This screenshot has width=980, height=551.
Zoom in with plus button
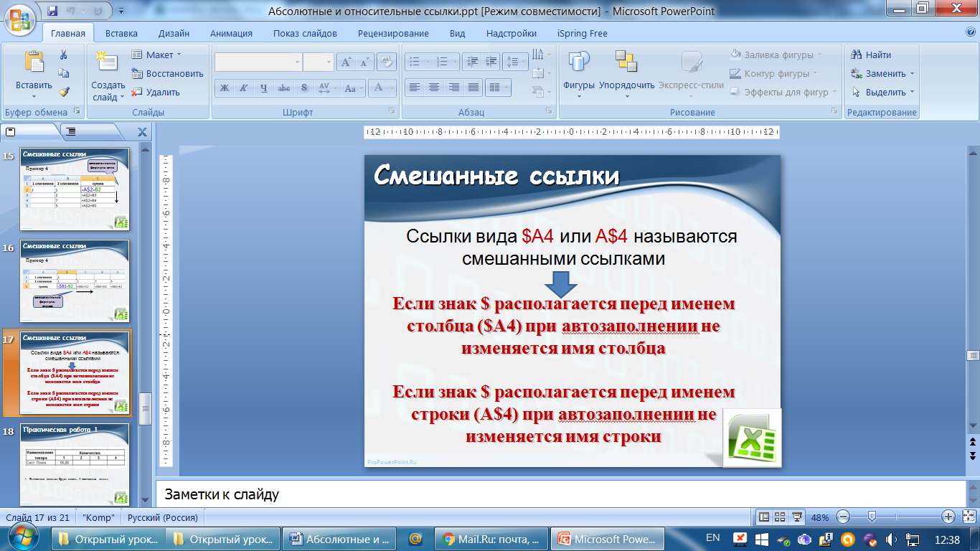point(948,517)
